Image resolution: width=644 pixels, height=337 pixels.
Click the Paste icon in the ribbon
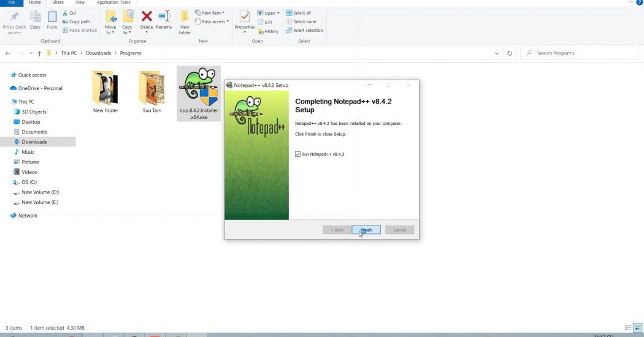[52, 17]
